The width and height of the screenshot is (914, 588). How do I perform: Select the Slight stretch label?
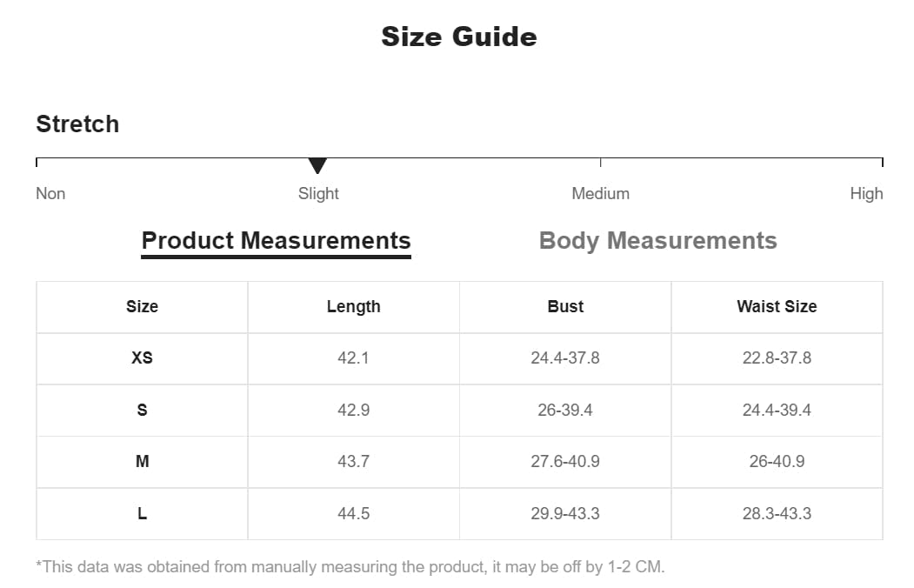(x=318, y=193)
